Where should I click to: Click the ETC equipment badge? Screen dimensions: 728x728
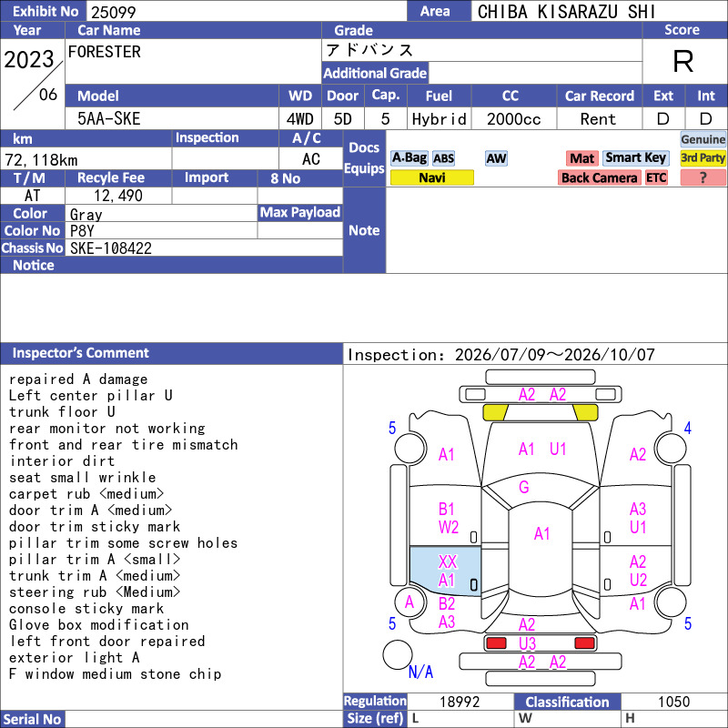pyautogui.click(x=656, y=177)
